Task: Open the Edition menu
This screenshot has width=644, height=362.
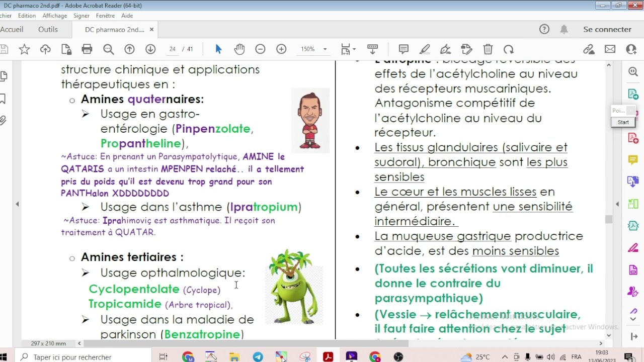Action: [27, 16]
